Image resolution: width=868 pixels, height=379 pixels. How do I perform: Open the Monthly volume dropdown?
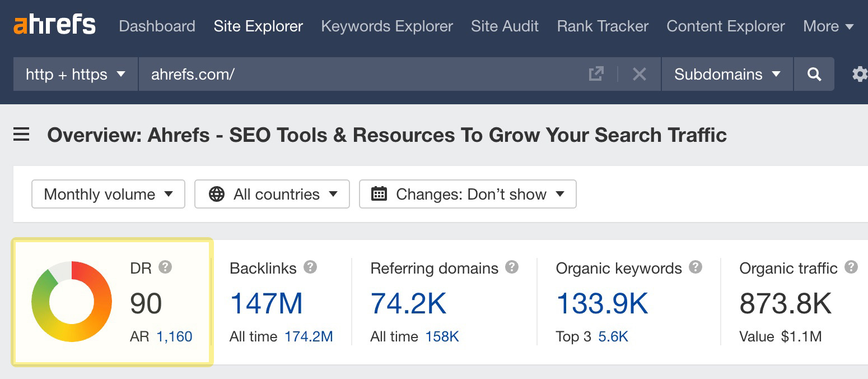click(x=108, y=194)
